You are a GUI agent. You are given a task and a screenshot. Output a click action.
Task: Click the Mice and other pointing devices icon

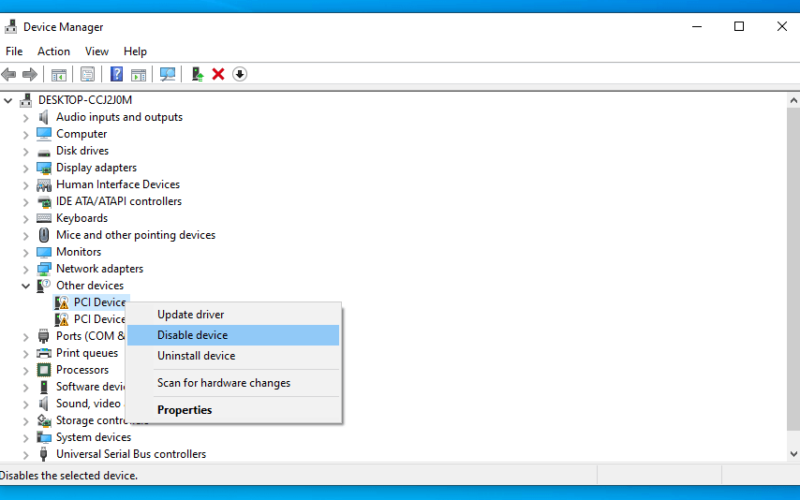click(44, 235)
